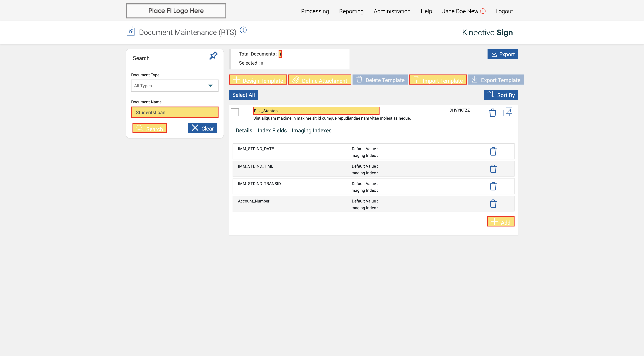Click the Clear search button
This screenshot has width=644, height=356.
pyautogui.click(x=202, y=128)
